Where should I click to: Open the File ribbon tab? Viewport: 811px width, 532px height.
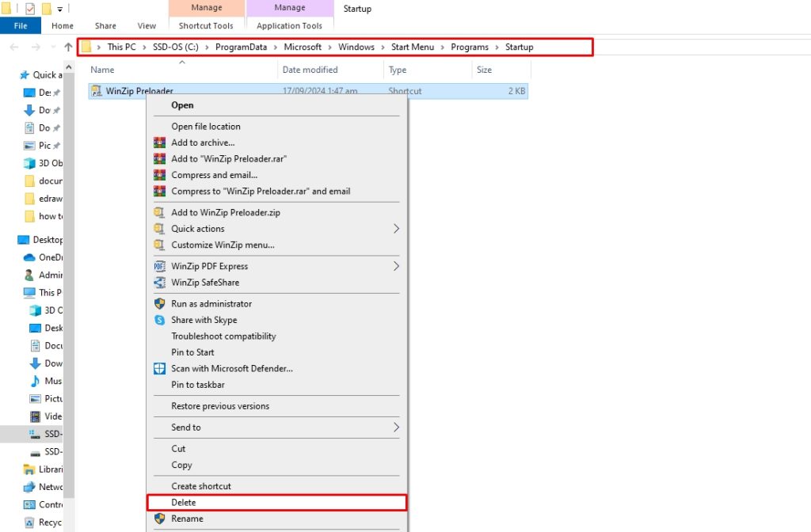[x=21, y=26]
